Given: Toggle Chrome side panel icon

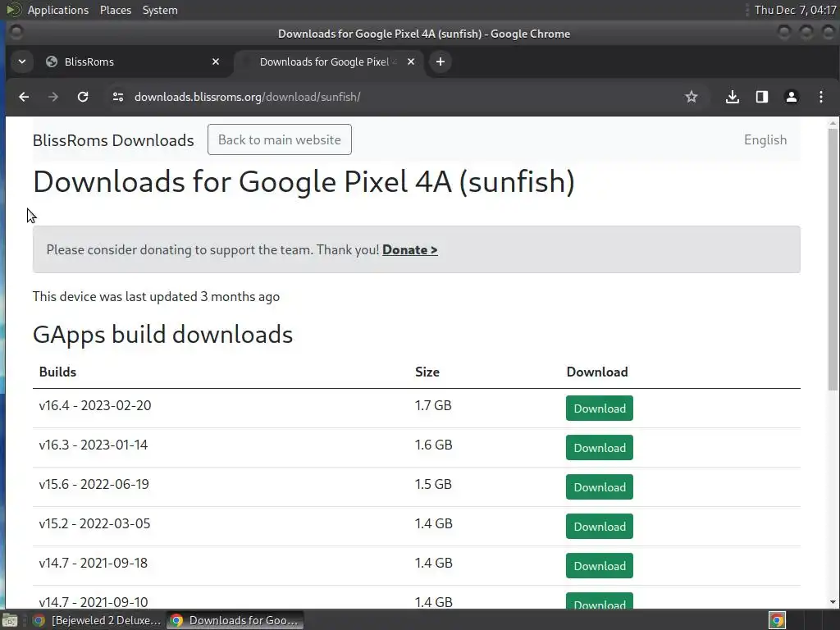Looking at the screenshot, I should point(762,97).
